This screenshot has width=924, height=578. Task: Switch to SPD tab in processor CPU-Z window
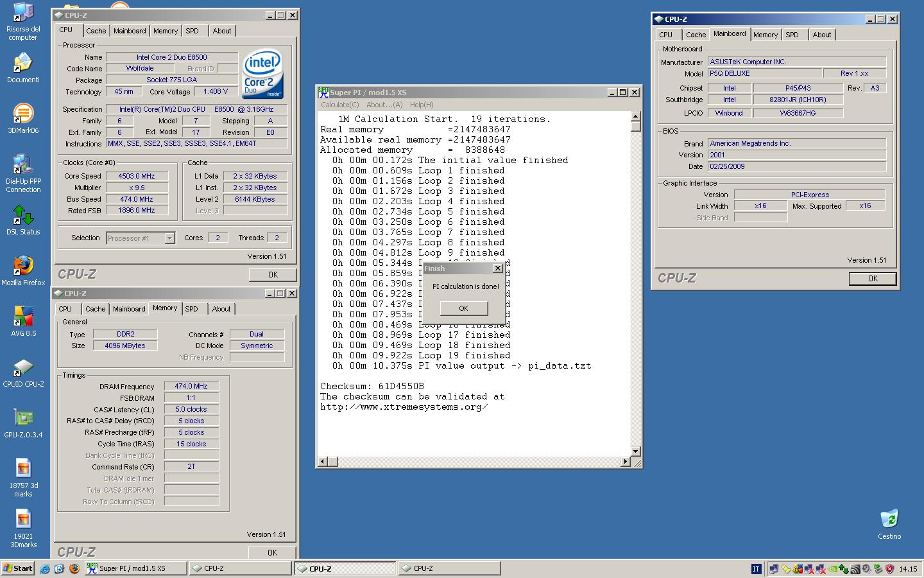(x=192, y=31)
